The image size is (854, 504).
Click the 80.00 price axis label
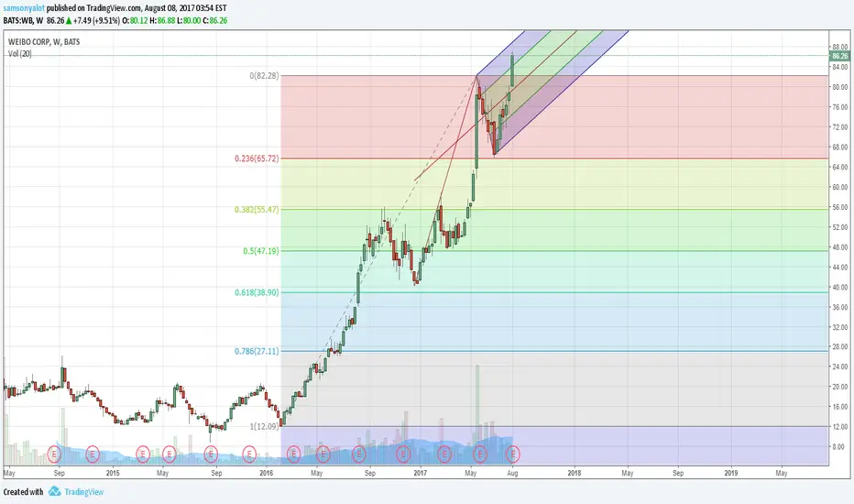(840, 87)
